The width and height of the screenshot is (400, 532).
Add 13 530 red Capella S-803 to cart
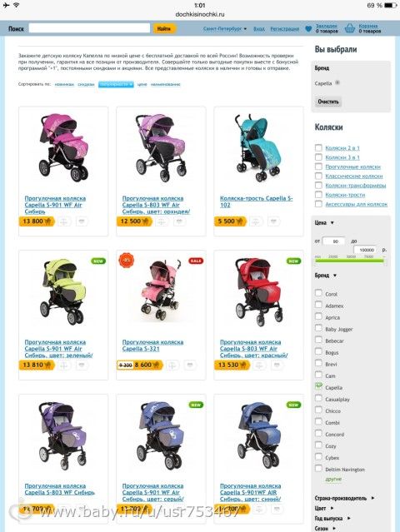coord(232,365)
